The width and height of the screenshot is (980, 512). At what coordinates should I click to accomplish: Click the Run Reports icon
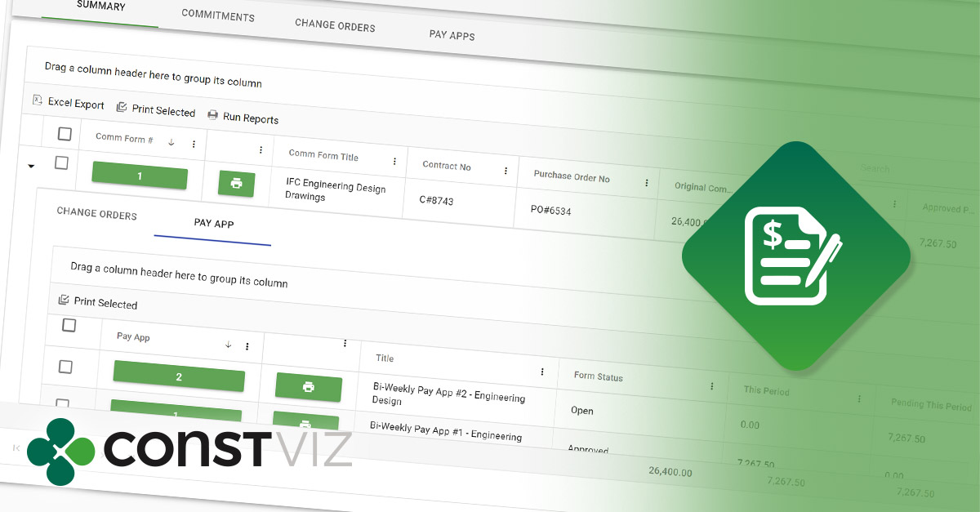(212, 114)
